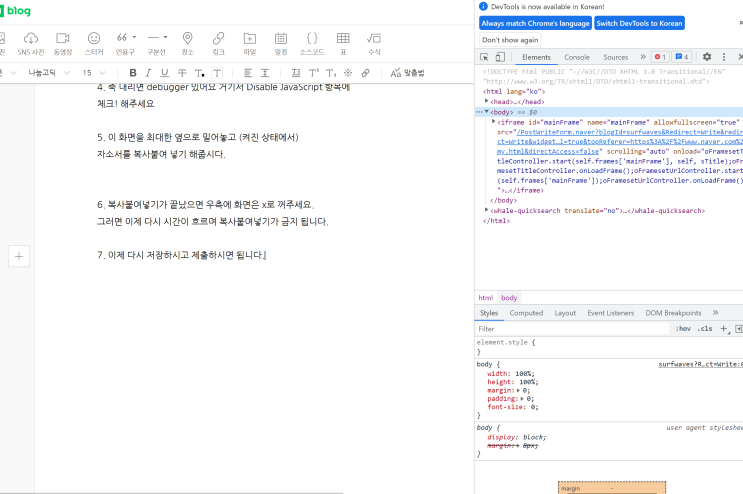Switch to the Styles tab
The image size is (743, 494).
point(489,313)
